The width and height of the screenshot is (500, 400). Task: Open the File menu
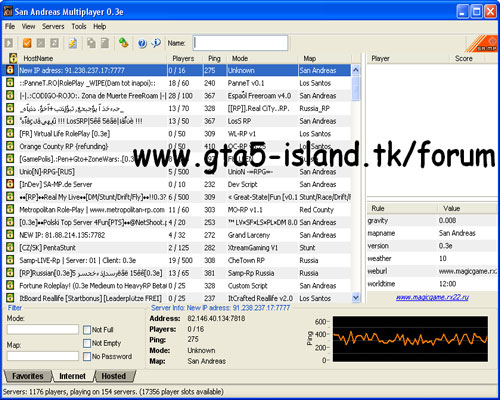point(10,26)
